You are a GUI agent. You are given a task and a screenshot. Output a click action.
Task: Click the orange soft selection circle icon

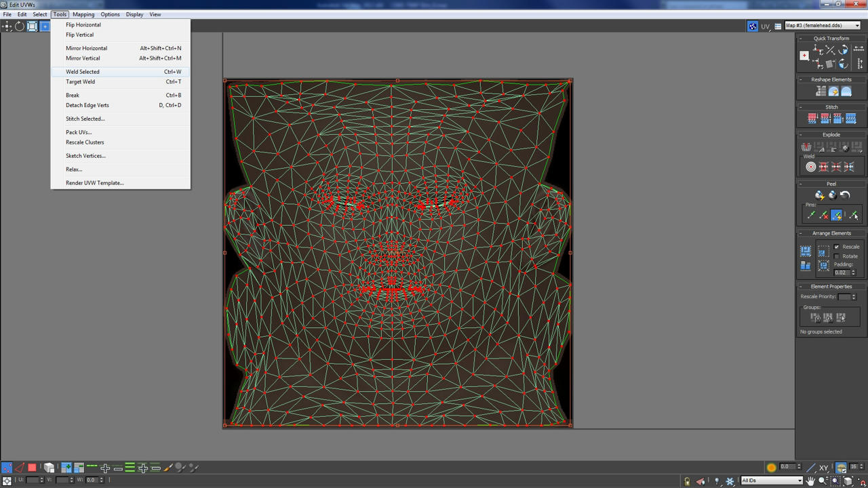click(x=771, y=468)
